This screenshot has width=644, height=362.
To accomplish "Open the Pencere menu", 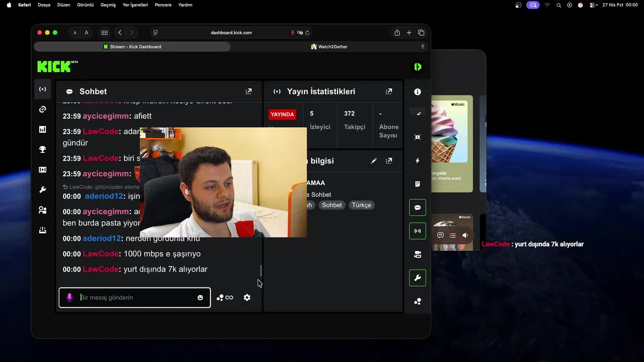I will pos(163,5).
